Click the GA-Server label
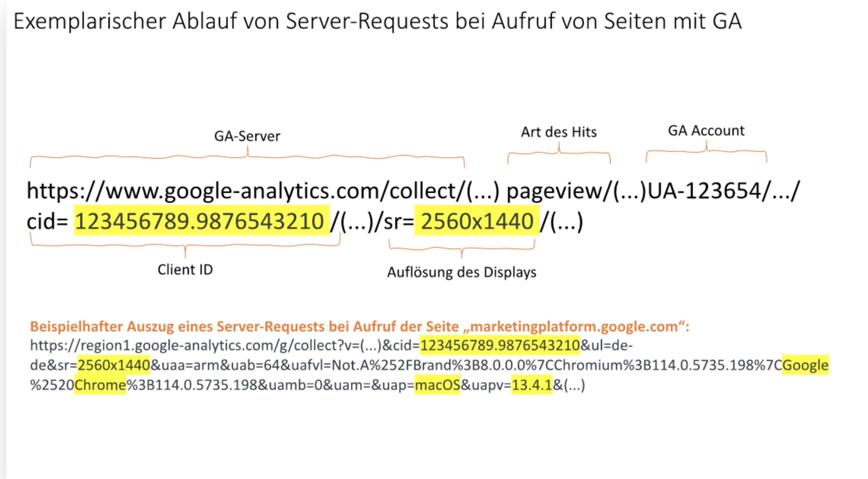This screenshot has width=868, height=479. (247, 136)
